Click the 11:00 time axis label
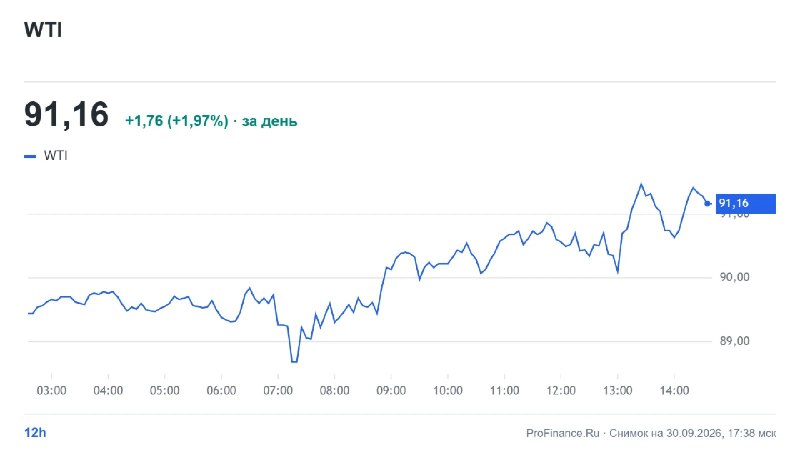The width and height of the screenshot is (800, 450). [505, 391]
